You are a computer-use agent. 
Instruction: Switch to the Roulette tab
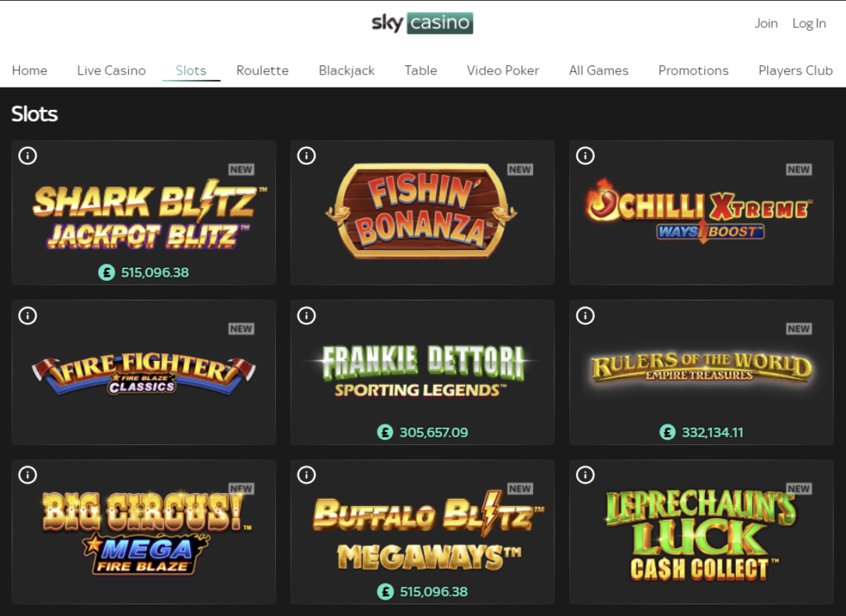262,71
